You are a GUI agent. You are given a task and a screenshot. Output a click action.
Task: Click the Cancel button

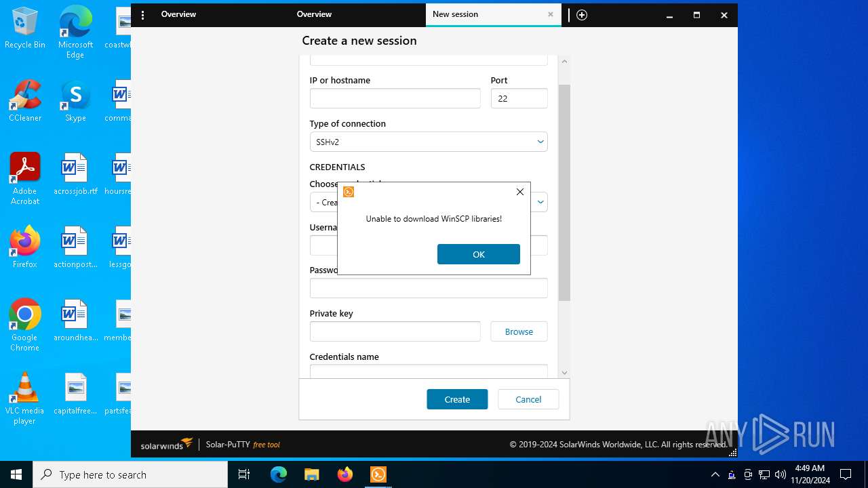click(x=528, y=399)
